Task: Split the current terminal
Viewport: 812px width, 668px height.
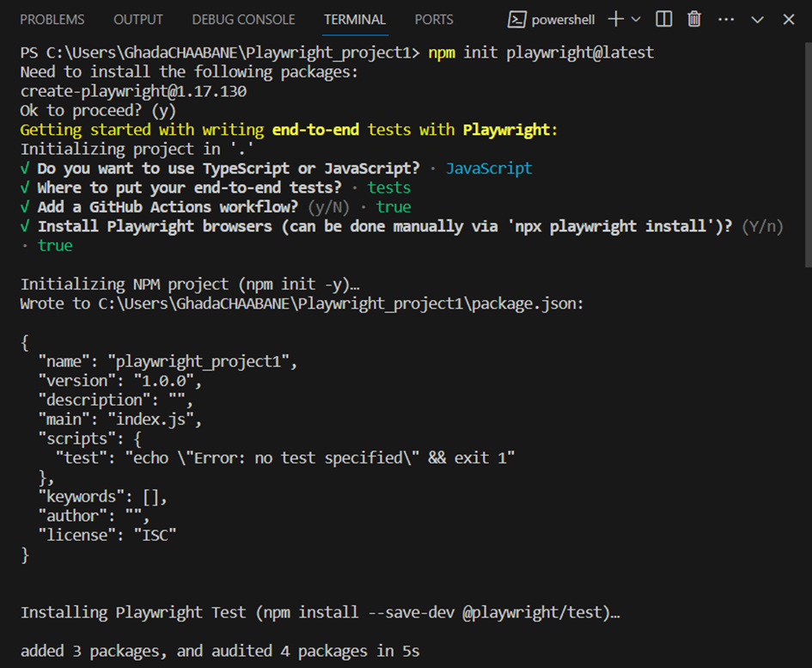Action: pyautogui.click(x=662, y=19)
